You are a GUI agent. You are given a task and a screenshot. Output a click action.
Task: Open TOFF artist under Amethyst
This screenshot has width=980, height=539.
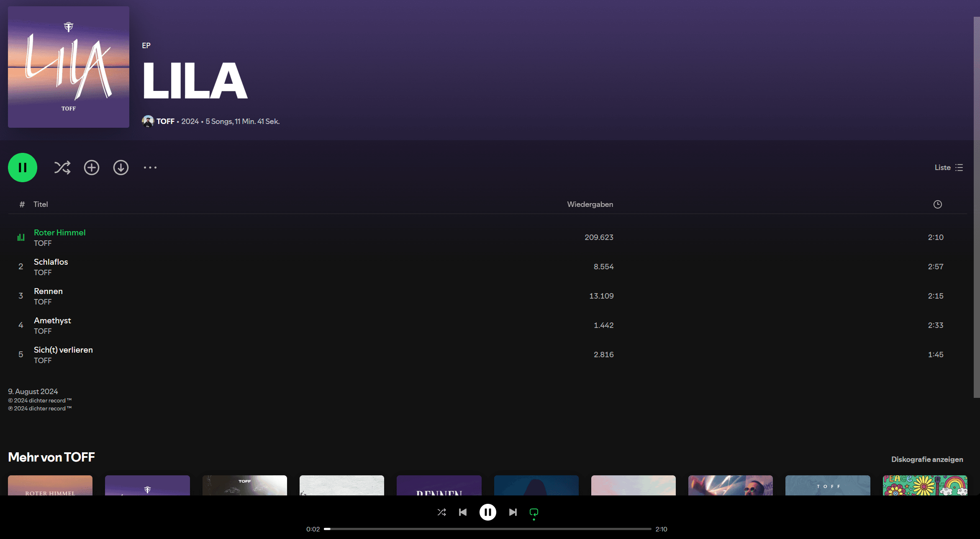(43, 331)
